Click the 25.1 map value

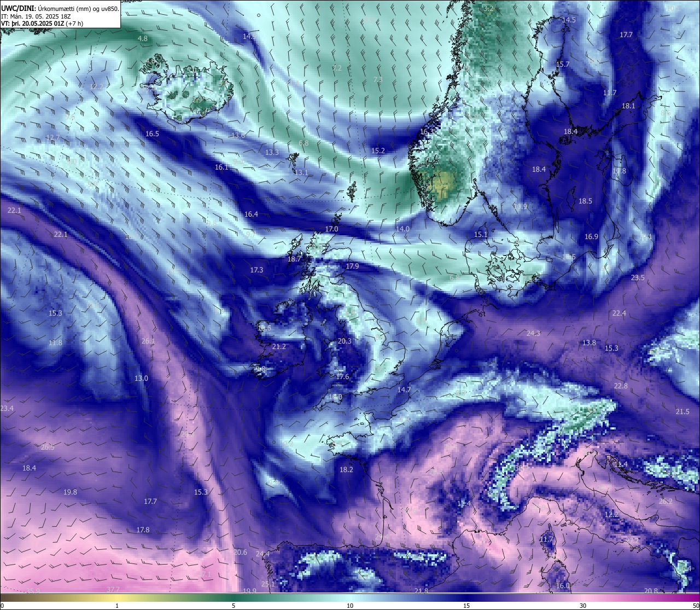pos(268,584)
